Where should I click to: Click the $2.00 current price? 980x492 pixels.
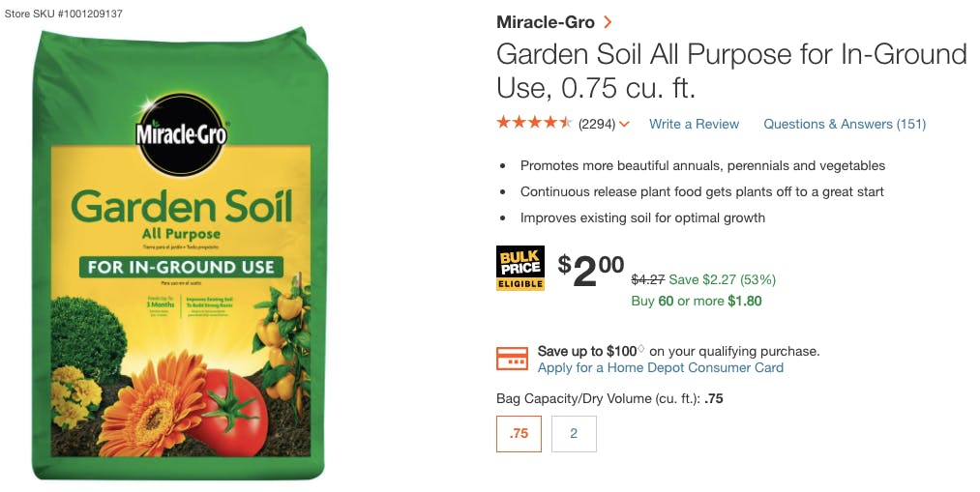click(x=592, y=271)
